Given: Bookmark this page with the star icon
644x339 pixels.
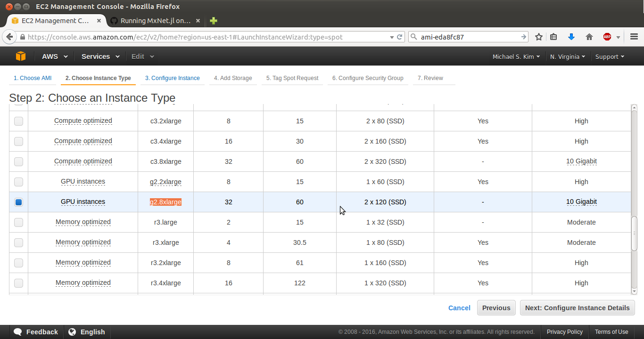Looking at the screenshot, I should point(539,37).
